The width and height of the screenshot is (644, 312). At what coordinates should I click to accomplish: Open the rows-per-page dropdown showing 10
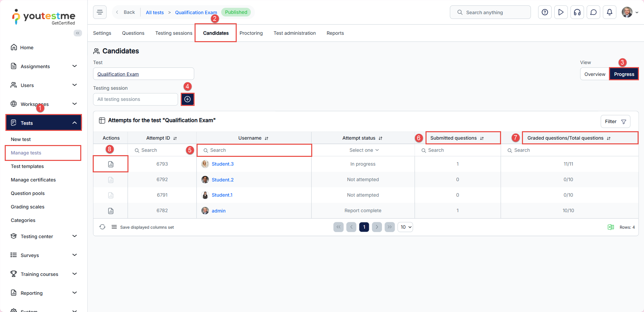(x=405, y=227)
